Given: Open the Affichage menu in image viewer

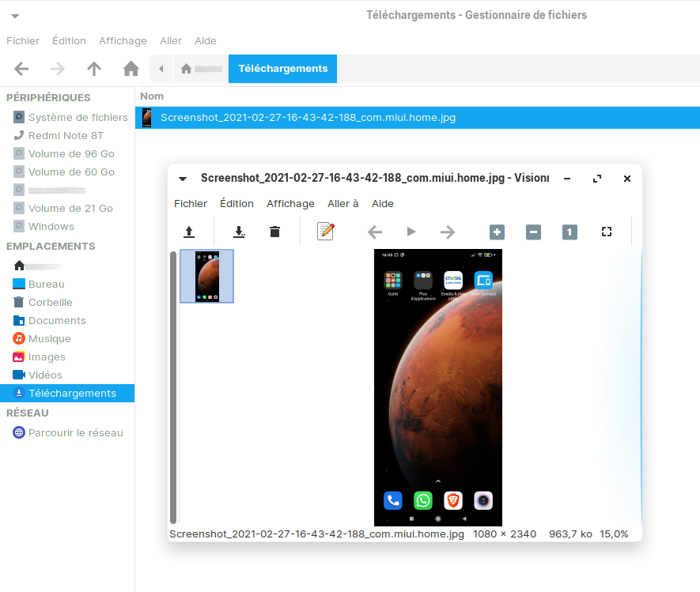Looking at the screenshot, I should point(290,203).
